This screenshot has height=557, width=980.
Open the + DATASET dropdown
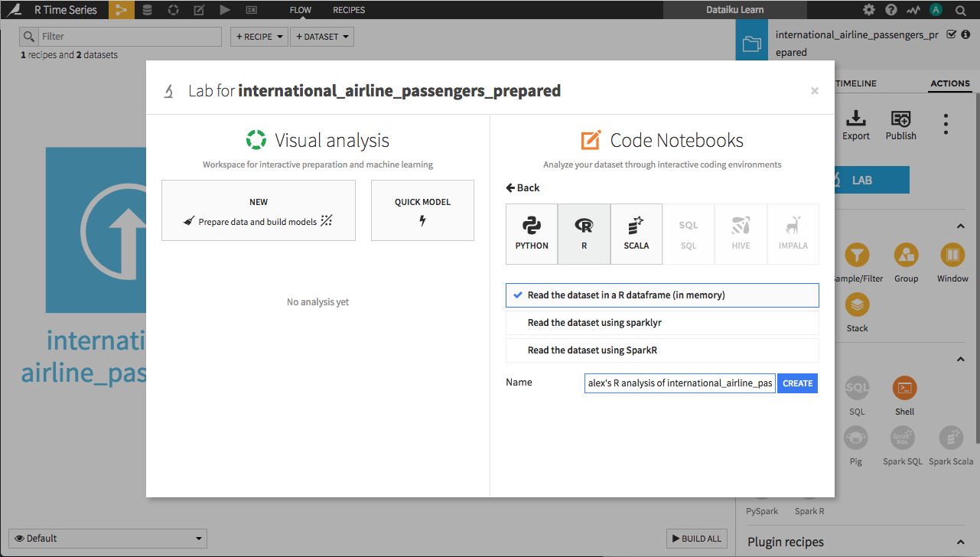pyautogui.click(x=322, y=37)
